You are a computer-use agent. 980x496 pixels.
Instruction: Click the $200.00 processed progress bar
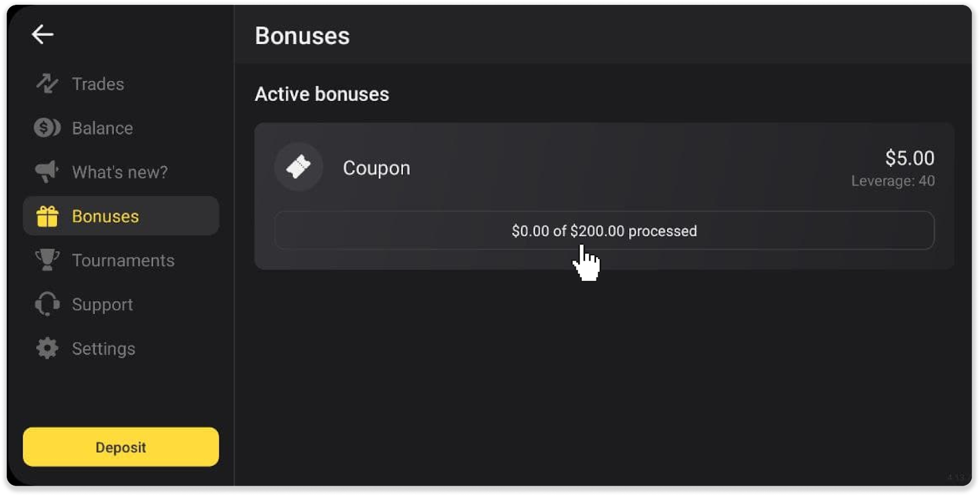pyautogui.click(x=604, y=231)
